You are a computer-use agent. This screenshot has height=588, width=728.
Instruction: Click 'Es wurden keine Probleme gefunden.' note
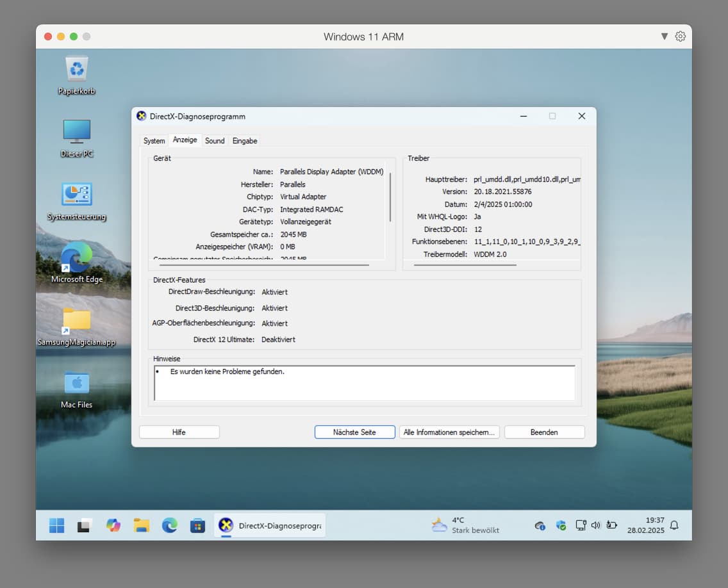[227, 372]
